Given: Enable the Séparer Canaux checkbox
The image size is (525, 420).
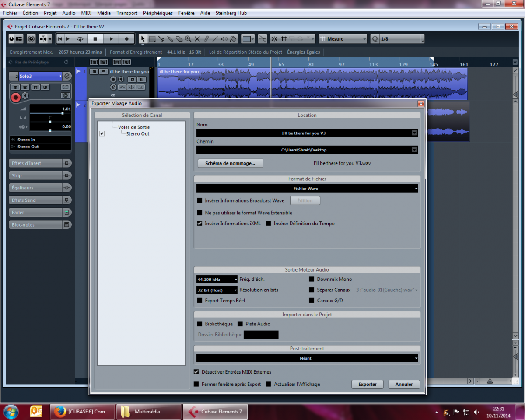Looking at the screenshot, I should click(x=311, y=290).
